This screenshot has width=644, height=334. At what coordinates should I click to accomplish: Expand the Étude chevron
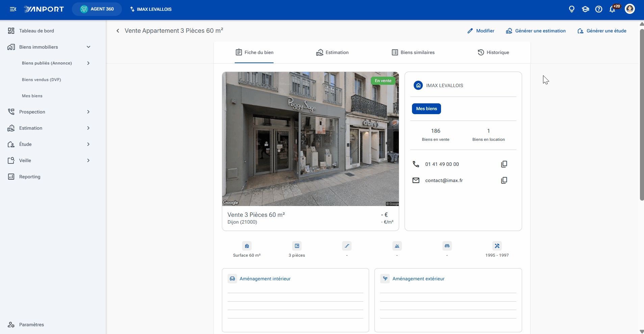pyautogui.click(x=88, y=144)
